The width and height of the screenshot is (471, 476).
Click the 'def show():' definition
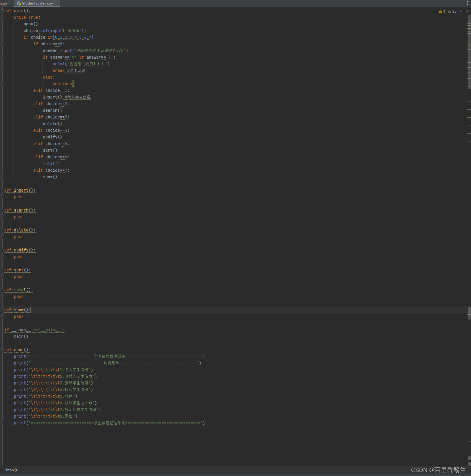click(18, 310)
